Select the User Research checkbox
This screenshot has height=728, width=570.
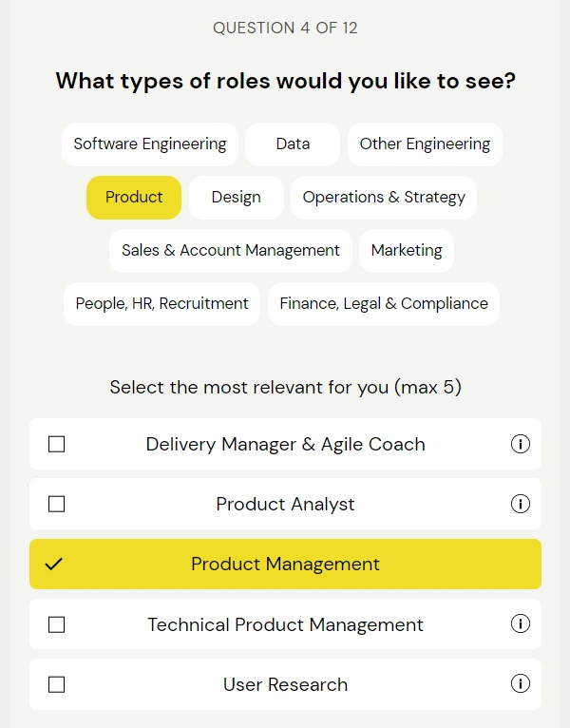coord(57,684)
